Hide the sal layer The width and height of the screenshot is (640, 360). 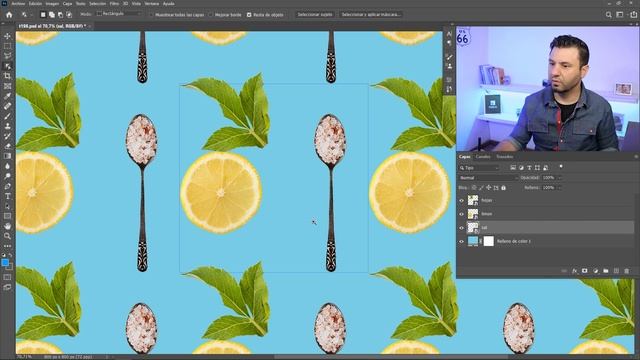pos(462,228)
